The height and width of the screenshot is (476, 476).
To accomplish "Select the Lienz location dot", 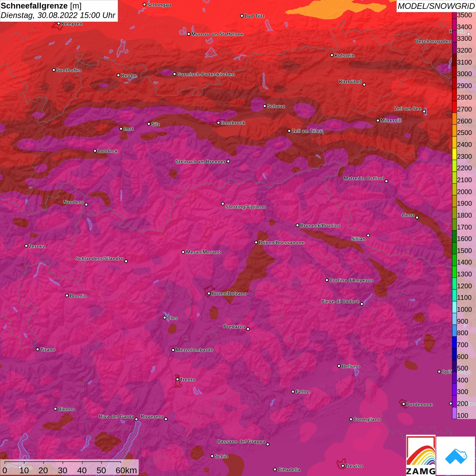I will click(x=417, y=218).
